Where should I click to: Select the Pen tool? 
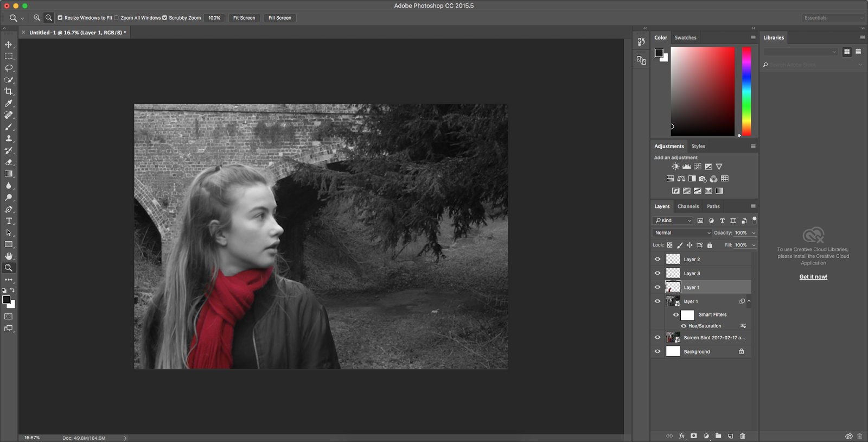tap(9, 209)
